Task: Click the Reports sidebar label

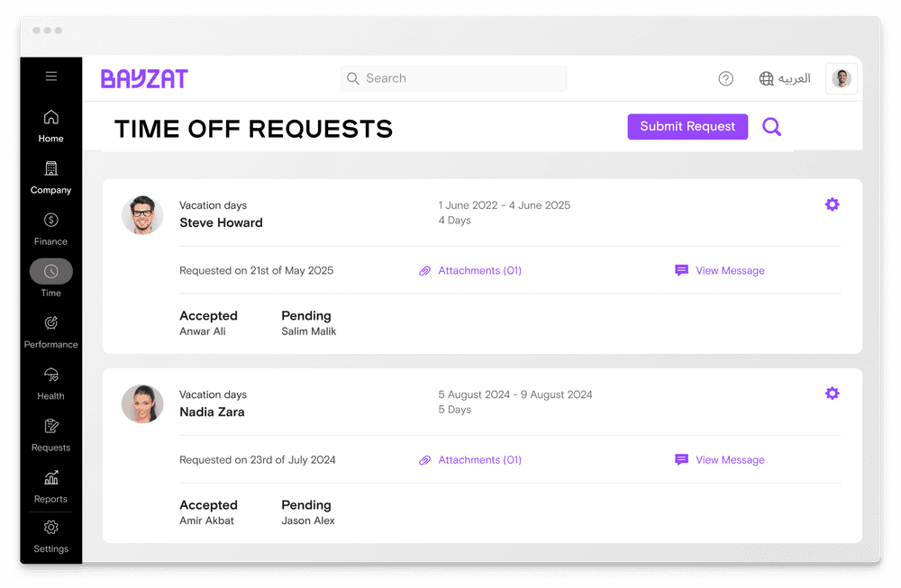Action: point(51,499)
